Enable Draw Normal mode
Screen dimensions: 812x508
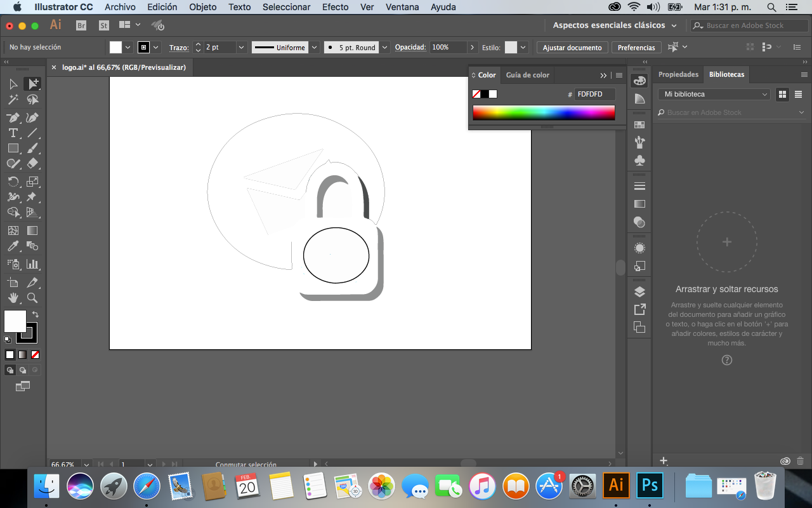point(10,370)
